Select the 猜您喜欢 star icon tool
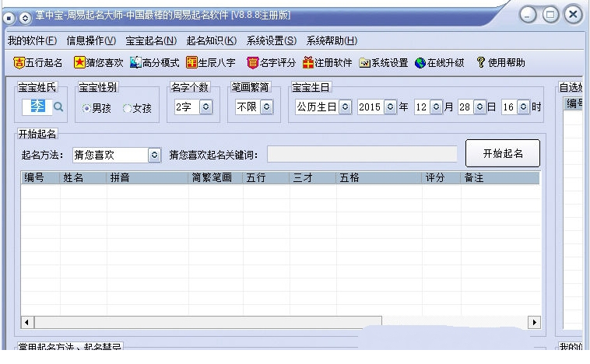This screenshot has width=590, height=364. [98, 63]
